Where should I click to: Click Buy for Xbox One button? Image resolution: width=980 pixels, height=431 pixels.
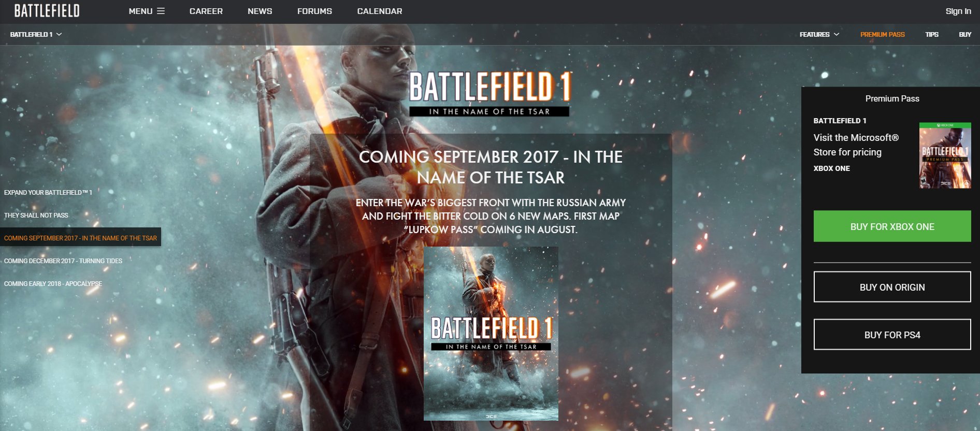(x=892, y=226)
